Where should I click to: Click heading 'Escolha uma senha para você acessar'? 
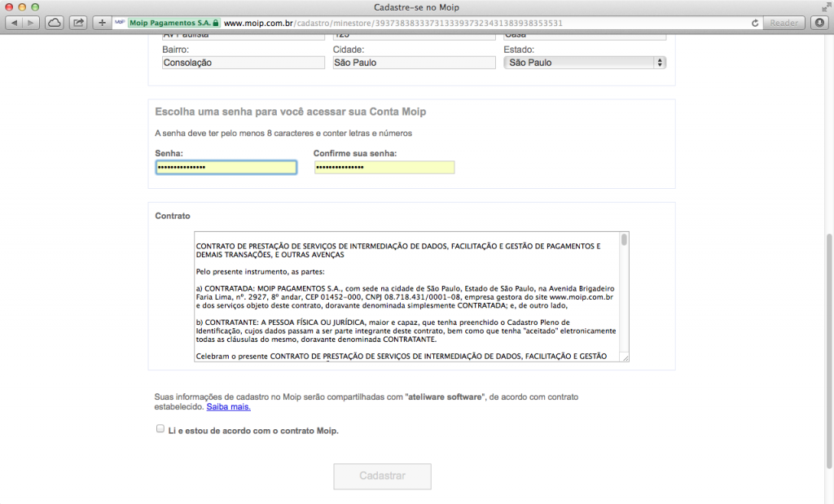click(x=291, y=112)
